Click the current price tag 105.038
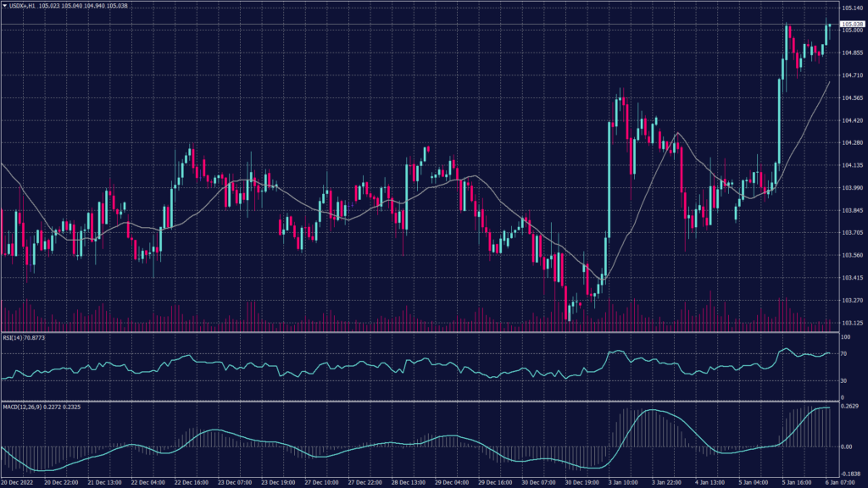The height and width of the screenshot is (488, 868). [x=852, y=25]
